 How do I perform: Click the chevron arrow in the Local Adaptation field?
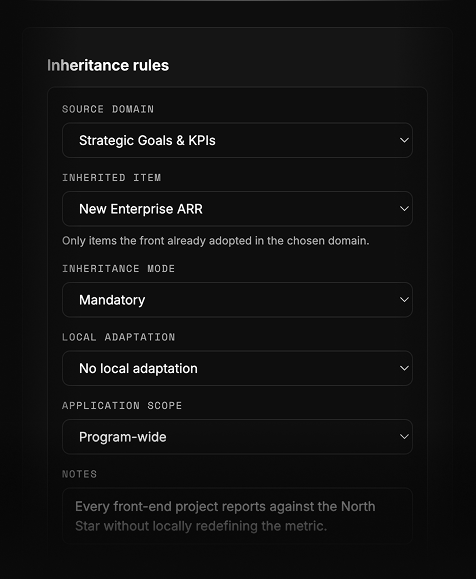pyautogui.click(x=404, y=368)
